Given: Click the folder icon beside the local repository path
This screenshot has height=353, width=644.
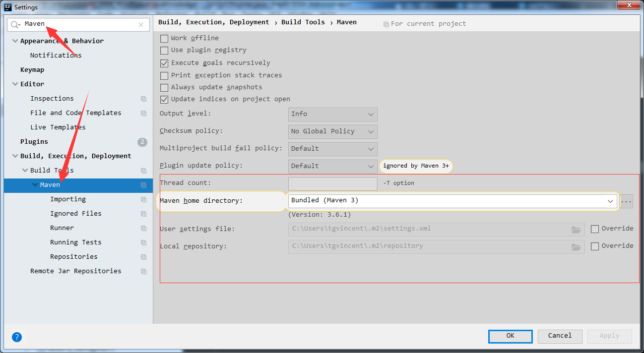Looking at the screenshot, I should (576, 245).
